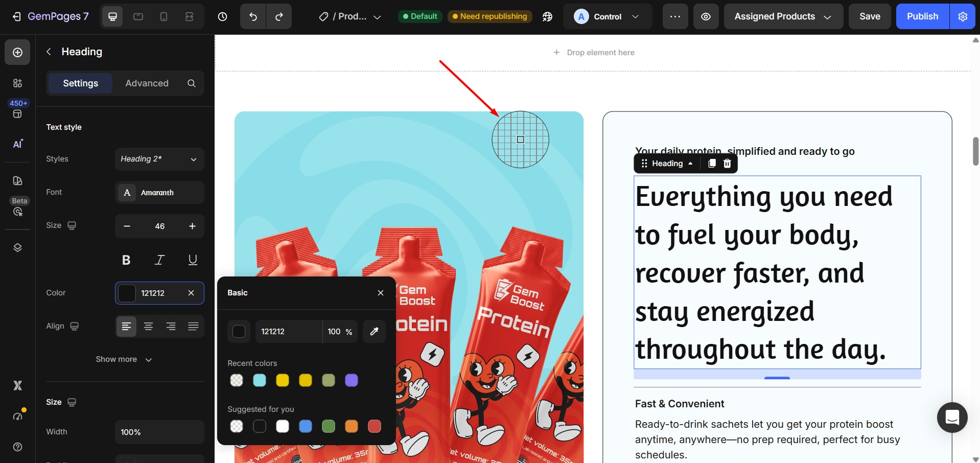Switch to the Advanced tab
This screenshot has height=463, width=980.
tap(147, 83)
